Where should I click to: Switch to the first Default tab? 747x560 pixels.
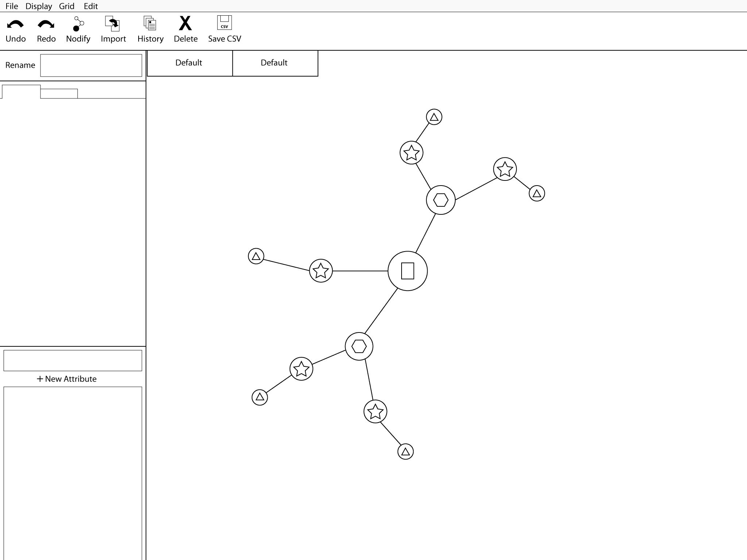click(x=189, y=63)
